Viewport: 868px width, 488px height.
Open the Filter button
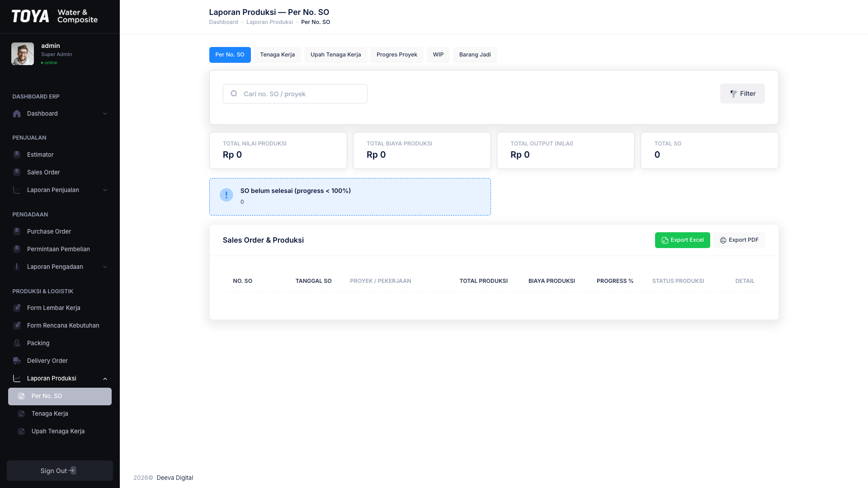(742, 94)
